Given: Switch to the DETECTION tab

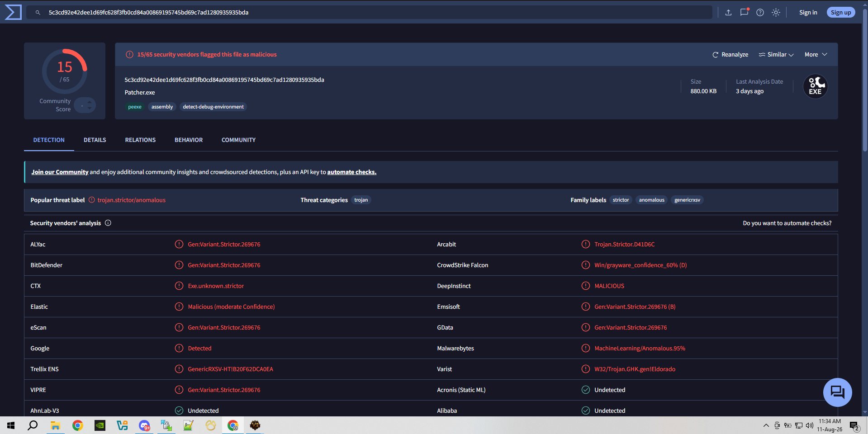Looking at the screenshot, I should point(49,140).
